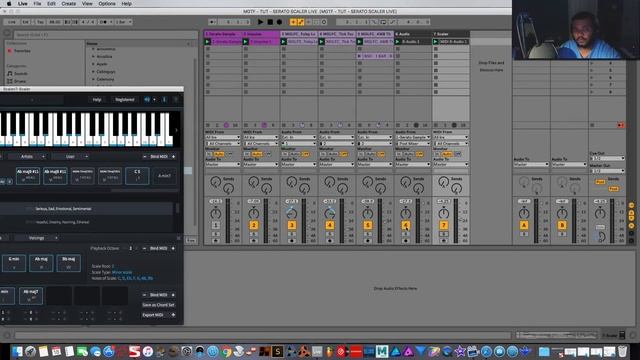Viewport: 640px width, 360px height.
Task: Click the Ab maj7 chord slot
Action: pos(31,296)
